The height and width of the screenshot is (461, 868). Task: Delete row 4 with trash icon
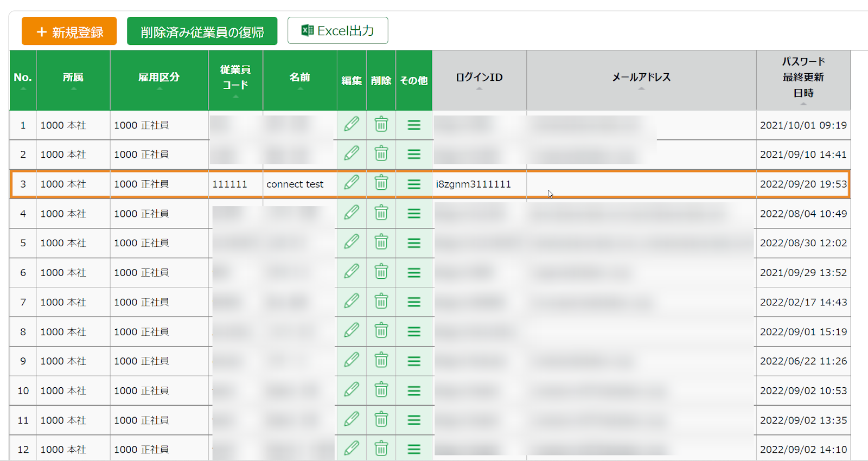(381, 213)
